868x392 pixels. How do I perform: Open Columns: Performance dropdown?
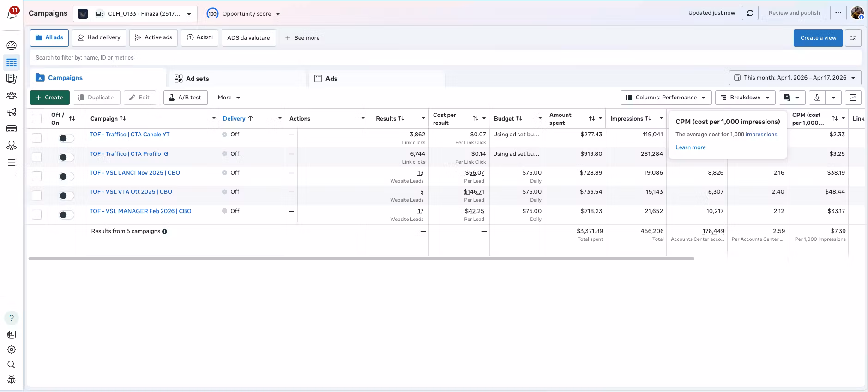point(666,98)
